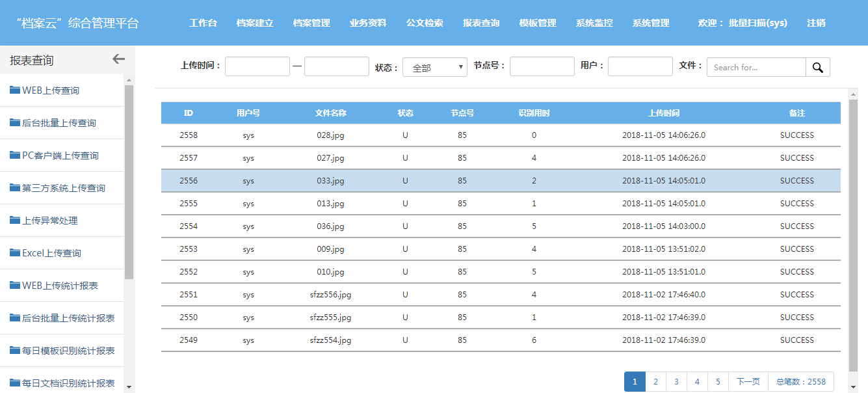The height and width of the screenshot is (393, 868).
Task: Collapse sidebar with the back arrow icon
Action: click(118, 59)
